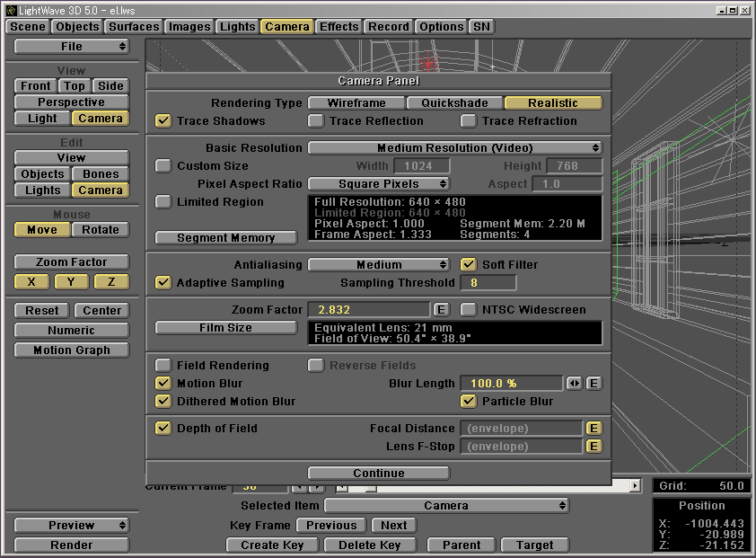Click Continue to close the Camera Panel
Screen dimensions: 756x558
pyautogui.click(x=377, y=473)
